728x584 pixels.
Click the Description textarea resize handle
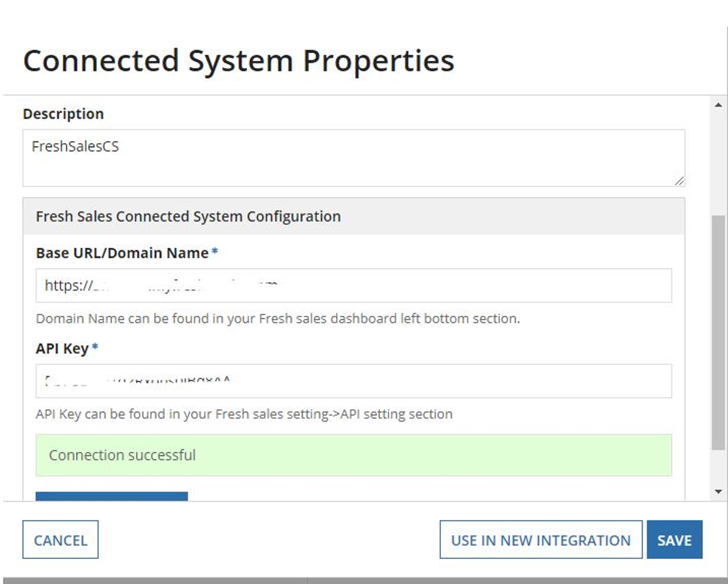click(679, 181)
